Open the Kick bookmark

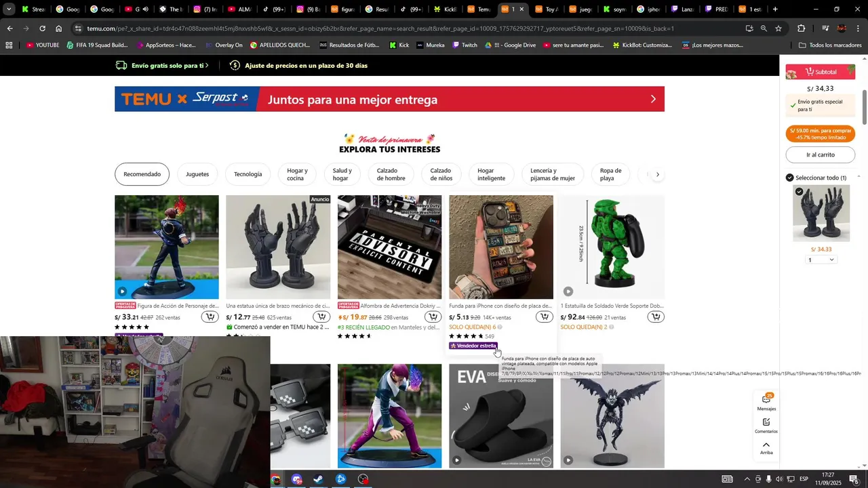pyautogui.click(x=399, y=45)
